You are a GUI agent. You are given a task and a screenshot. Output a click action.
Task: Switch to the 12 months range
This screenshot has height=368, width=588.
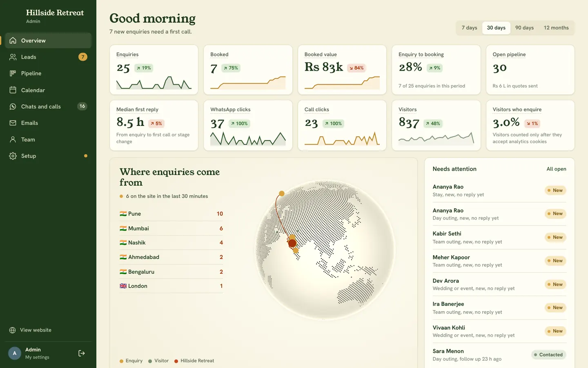point(556,28)
